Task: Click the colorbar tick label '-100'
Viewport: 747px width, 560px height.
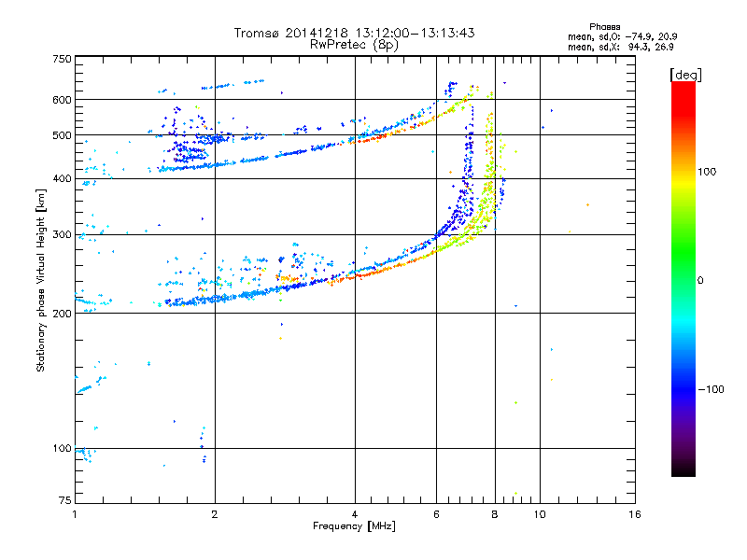Action: 712,389
